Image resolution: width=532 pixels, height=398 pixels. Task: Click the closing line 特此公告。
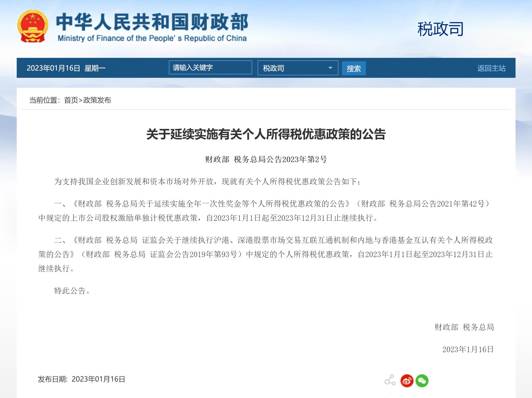(72, 291)
